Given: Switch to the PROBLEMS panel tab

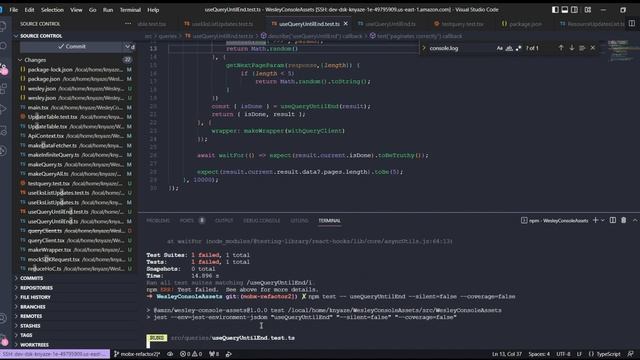Looking at the screenshot, I should [x=158, y=221].
